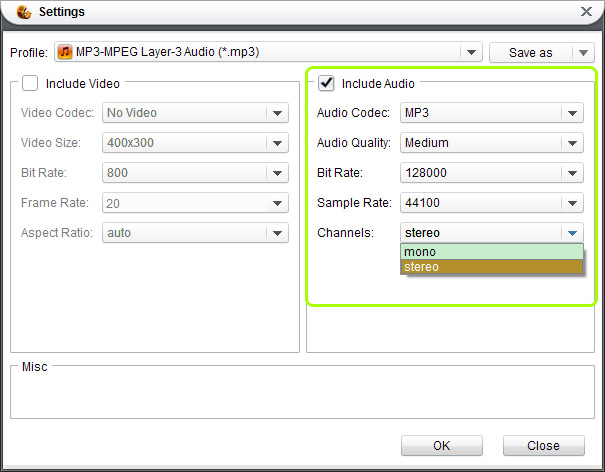The height and width of the screenshot is (472, 605).
Task: Open the Sample Rate dropdown
Action: [x=572, y=203]
